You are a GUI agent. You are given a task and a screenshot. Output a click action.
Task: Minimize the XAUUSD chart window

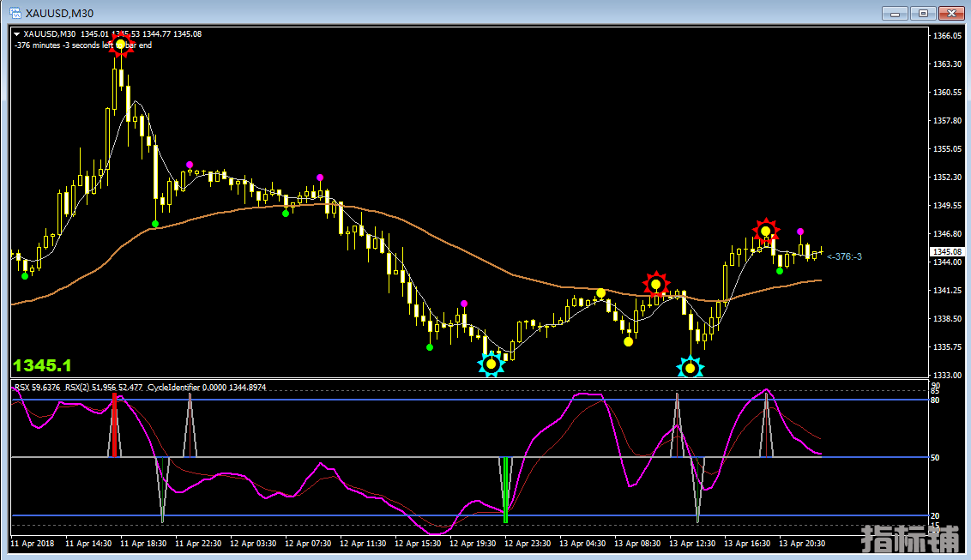tap(895, 13)
